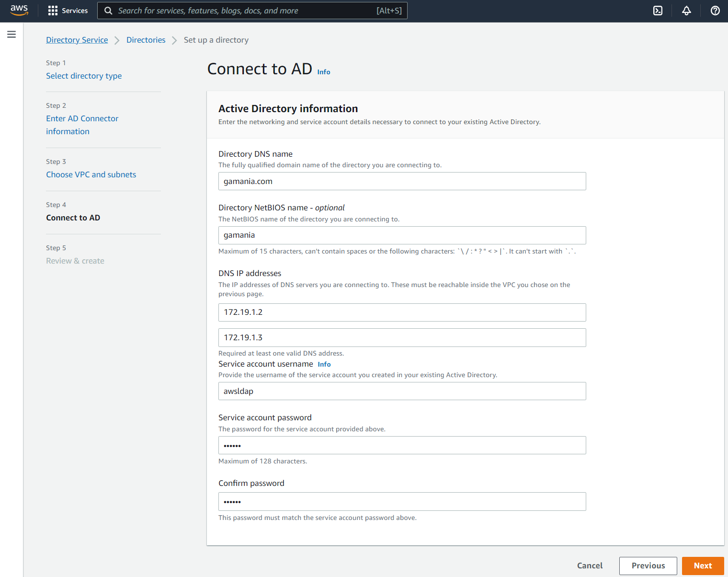Launch CloudShell from the top bar
Screen dimensions: 728x577
tap(658, 11)
